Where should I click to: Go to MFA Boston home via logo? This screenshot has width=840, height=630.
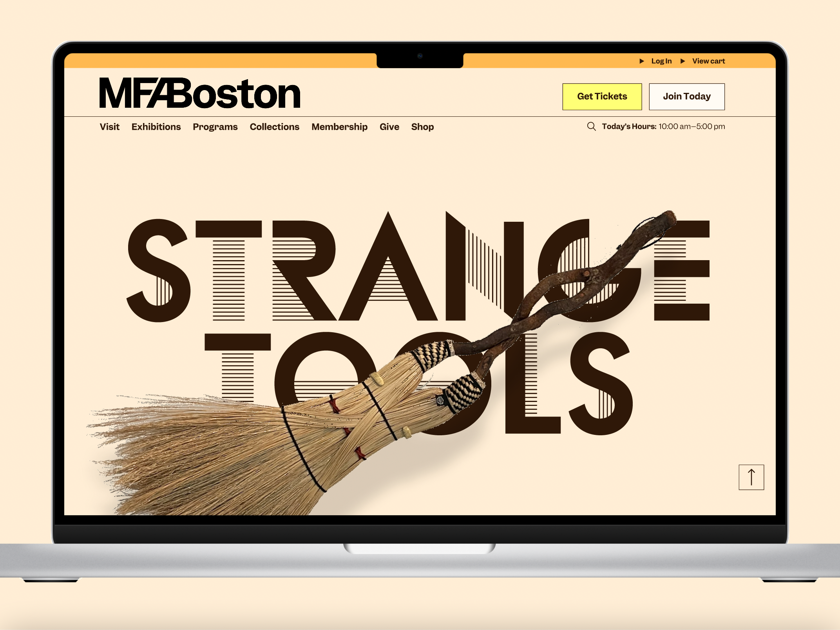coord(200,93)
